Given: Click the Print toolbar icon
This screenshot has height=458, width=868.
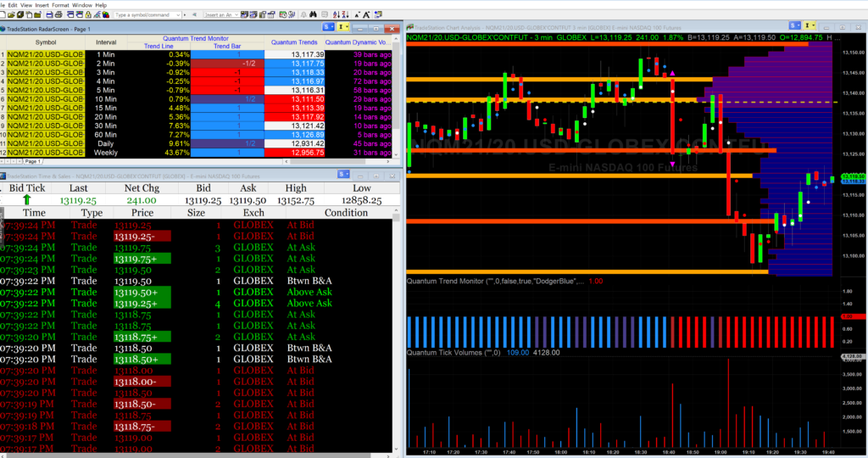Looking at the screenshot, I should click(58, 14).
